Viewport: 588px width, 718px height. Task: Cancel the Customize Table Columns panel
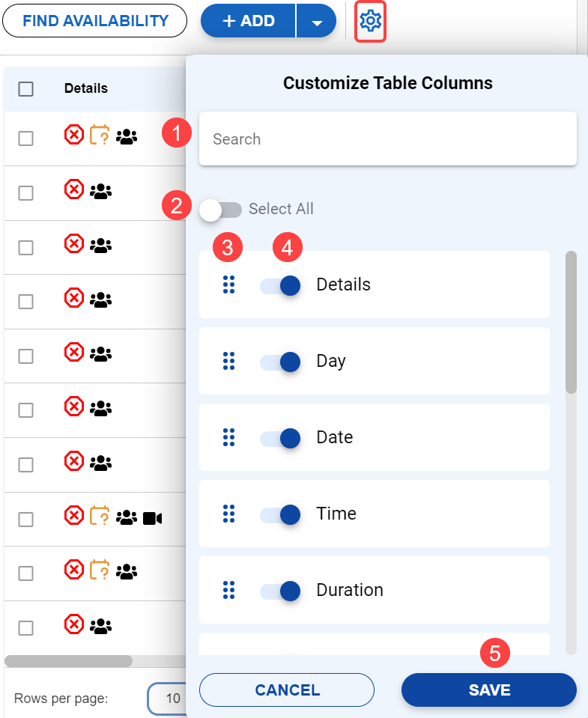[x=287, y=690]
